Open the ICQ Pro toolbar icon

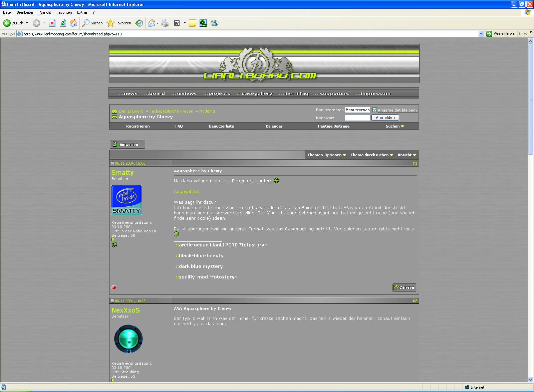pos(203,23)
